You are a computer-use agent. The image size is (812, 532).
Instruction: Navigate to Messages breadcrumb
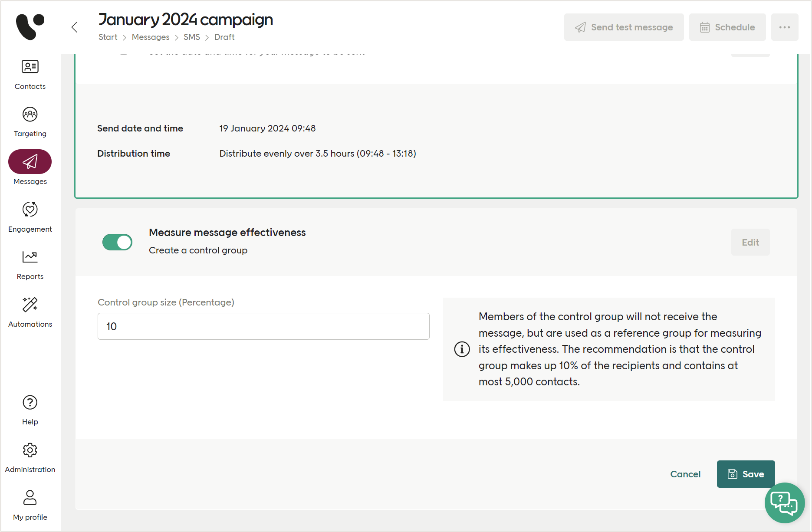pos(151,37)
